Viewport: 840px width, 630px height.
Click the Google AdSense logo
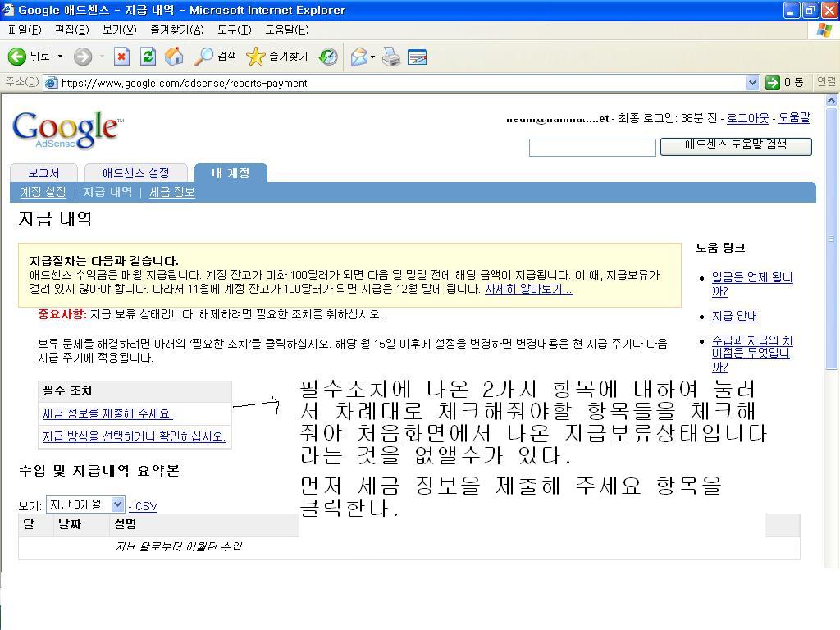tap(67, 130)
